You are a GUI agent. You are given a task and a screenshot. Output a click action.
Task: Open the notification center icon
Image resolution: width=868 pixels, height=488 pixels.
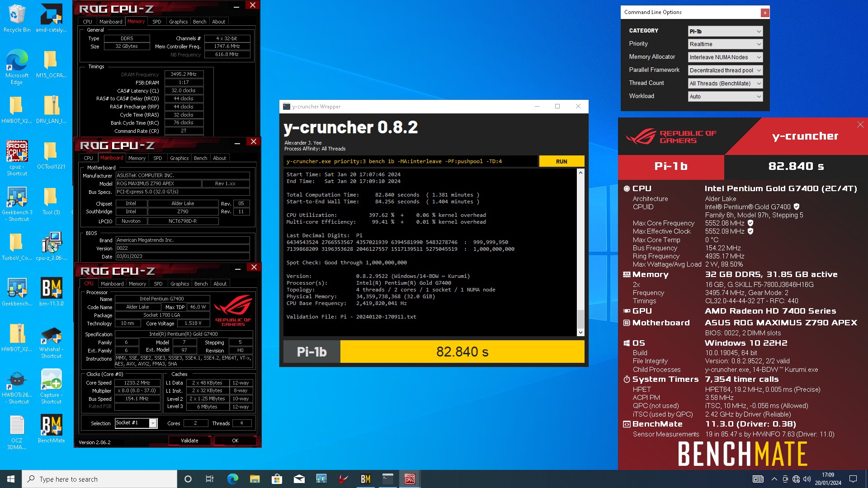tap(853, 479)
